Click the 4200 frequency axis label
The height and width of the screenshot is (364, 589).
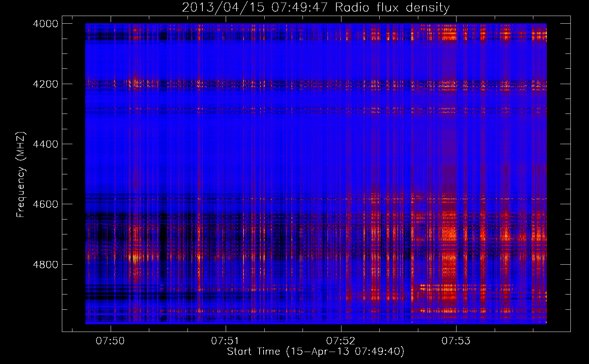[x=46, y=84]
